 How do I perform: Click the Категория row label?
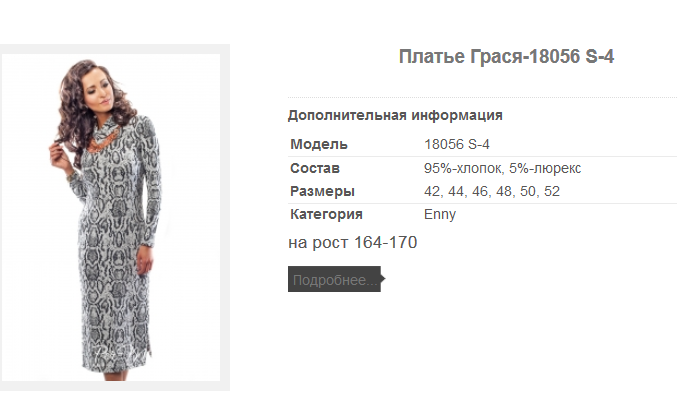pos(326,214)
